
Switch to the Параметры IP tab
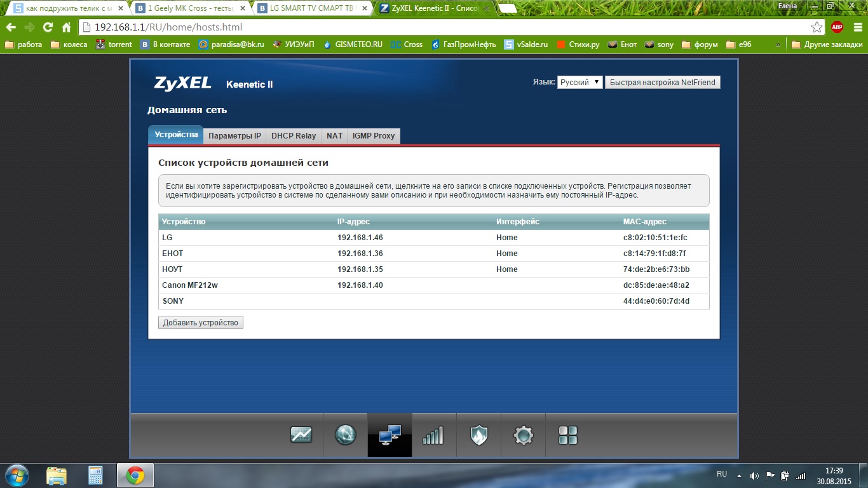[x=234, y=136]
